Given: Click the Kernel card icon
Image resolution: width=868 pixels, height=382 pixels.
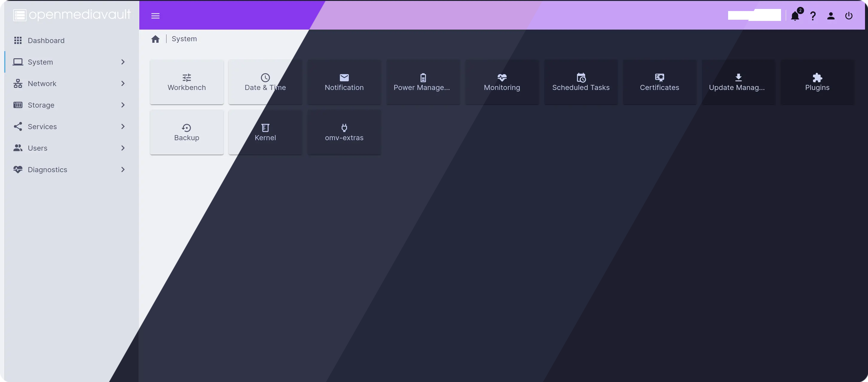Looking at the screenshot, I should point(265,128).
